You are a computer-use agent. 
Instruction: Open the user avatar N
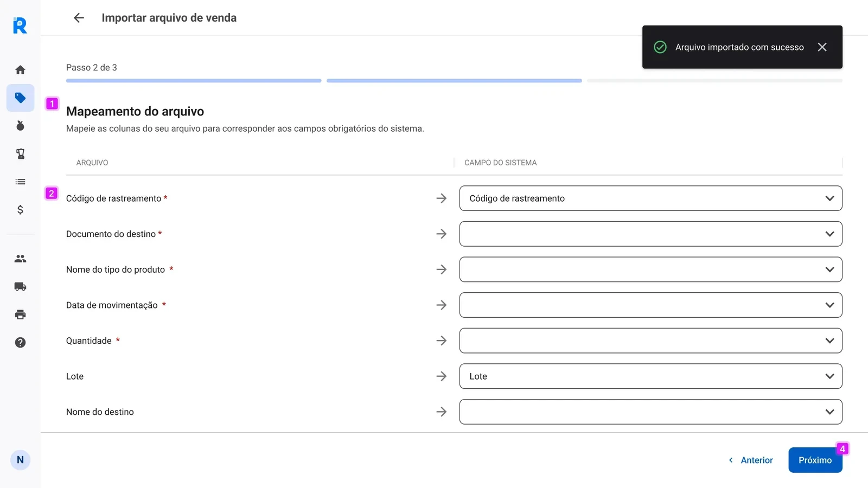tap(20, 460)
